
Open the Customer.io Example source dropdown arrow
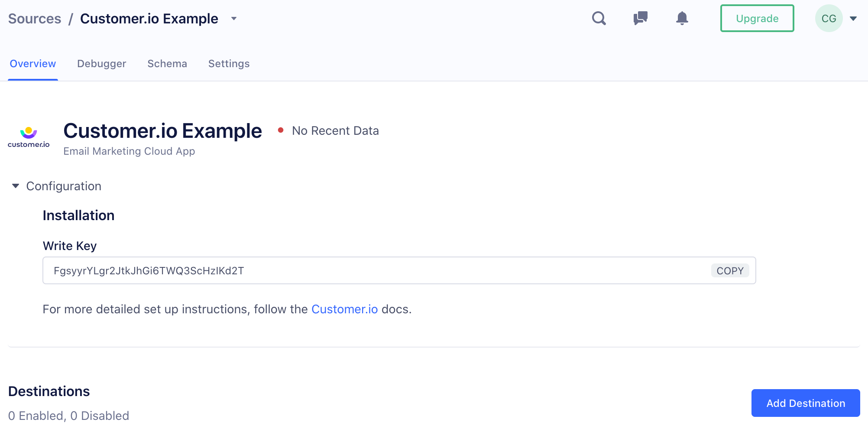[234, 19]
